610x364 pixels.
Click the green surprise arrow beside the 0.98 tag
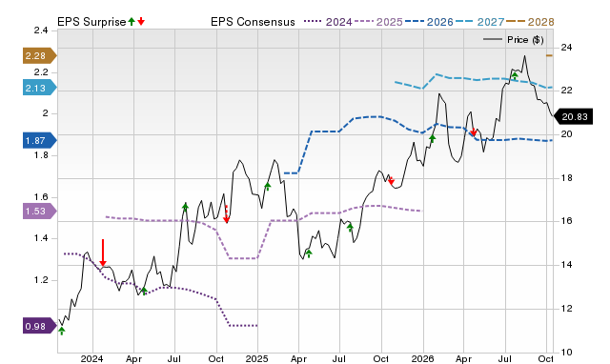(x=61, y=331)
